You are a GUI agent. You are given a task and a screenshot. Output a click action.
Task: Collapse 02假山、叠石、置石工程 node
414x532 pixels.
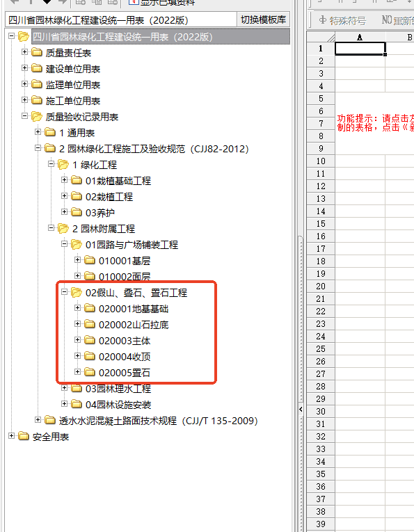(x=64, y=292)
